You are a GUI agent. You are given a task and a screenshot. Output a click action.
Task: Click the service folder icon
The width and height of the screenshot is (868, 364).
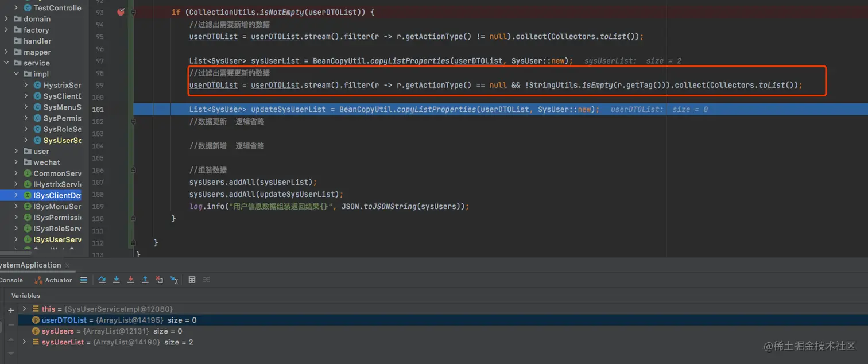click(17, 63)
